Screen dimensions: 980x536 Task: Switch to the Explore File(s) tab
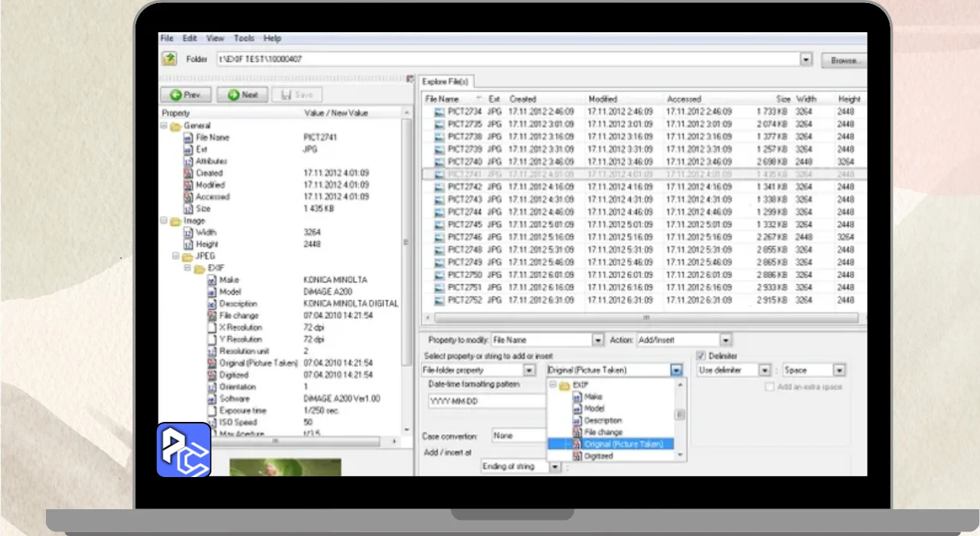click(445, 81)
